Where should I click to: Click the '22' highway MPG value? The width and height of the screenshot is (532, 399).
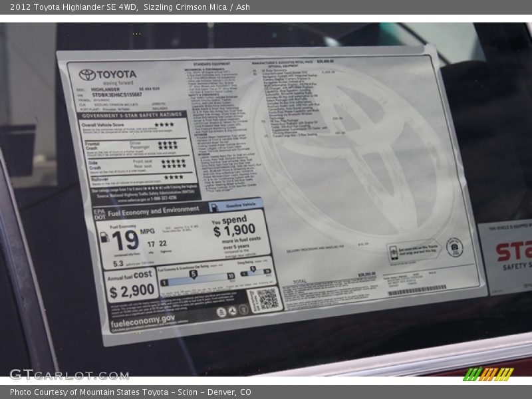163,243
